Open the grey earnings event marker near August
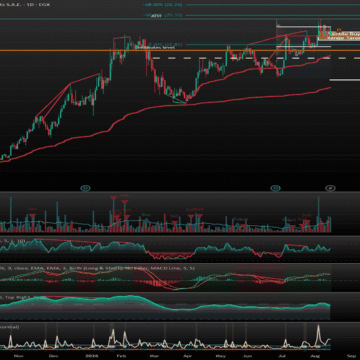 330,188
